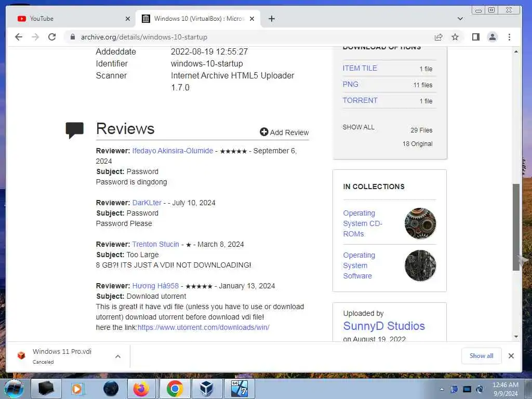This screenshot has width=532, height=399.
Task: Open Operating System CD-ROMs collection
Action: coord(362,223)
